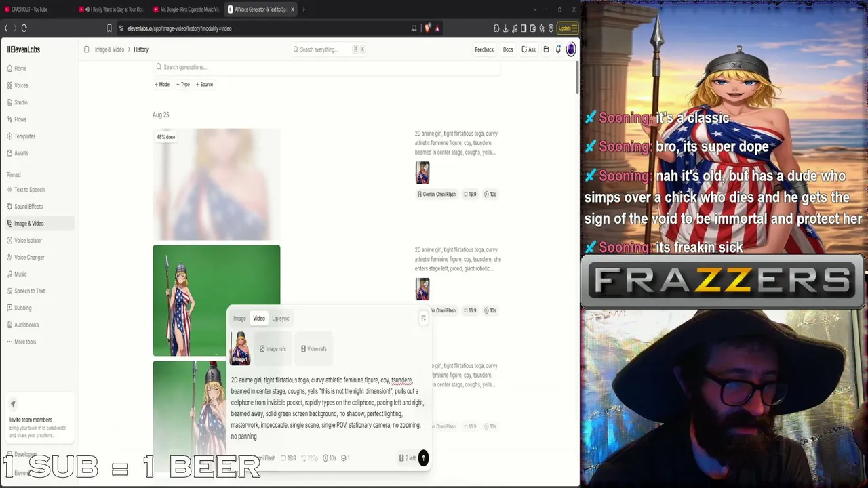The image size is (868, 488).
Task: Open the generating video at 48% done
Action: (x=216, y=184)
